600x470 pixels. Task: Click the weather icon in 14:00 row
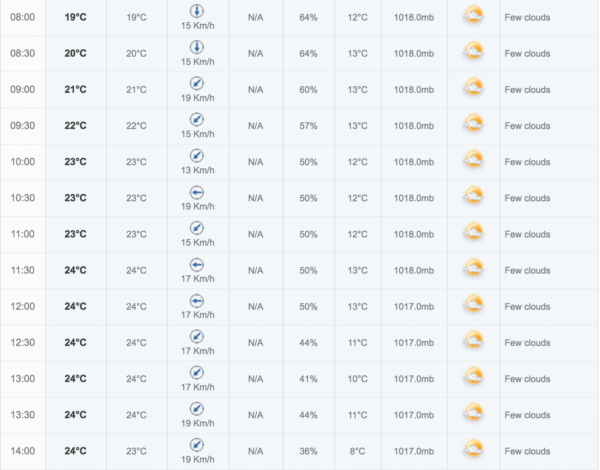pyautogui.click(x=473, y=449)
